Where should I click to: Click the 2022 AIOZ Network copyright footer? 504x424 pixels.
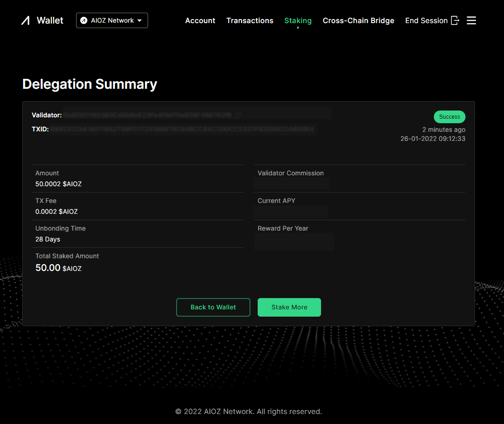(x=249, y=411)
